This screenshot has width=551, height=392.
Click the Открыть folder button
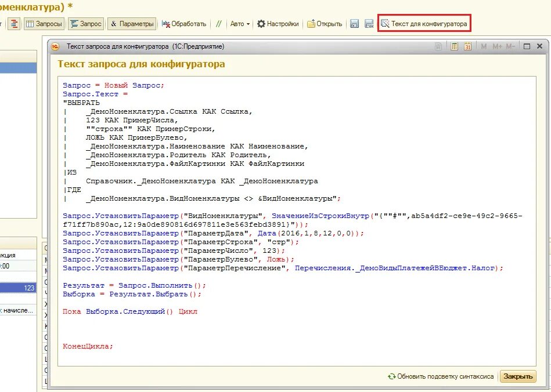[325, 24]
